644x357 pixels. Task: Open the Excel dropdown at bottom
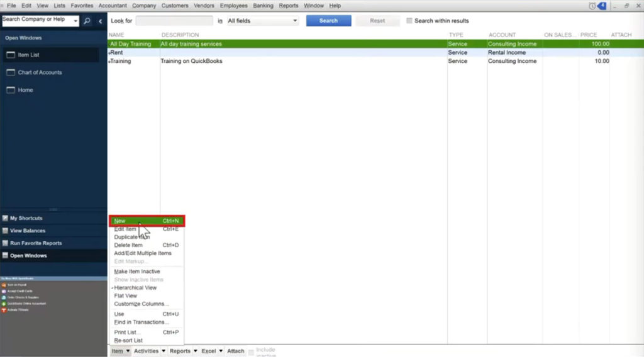[x=212, y=351]
